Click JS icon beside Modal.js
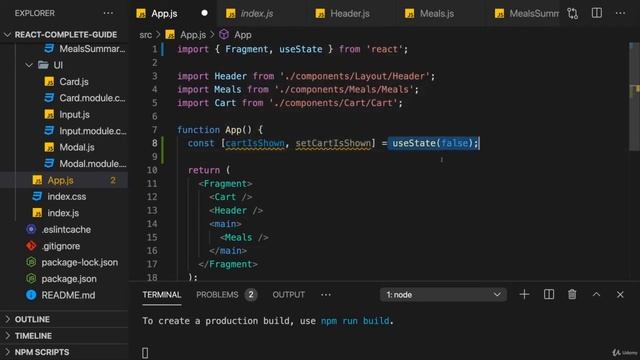Image resolution: width=640 pixels, height=360 pixels. click(49, 147)
